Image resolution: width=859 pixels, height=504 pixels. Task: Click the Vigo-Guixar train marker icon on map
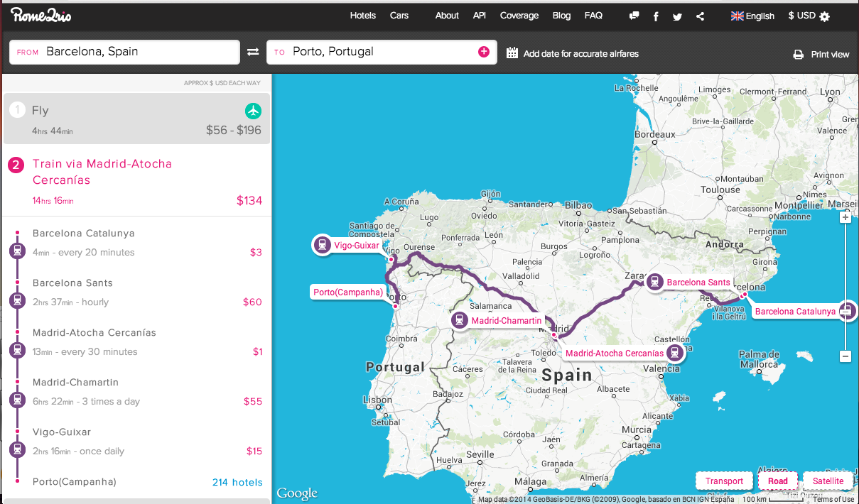pos(322,245)
